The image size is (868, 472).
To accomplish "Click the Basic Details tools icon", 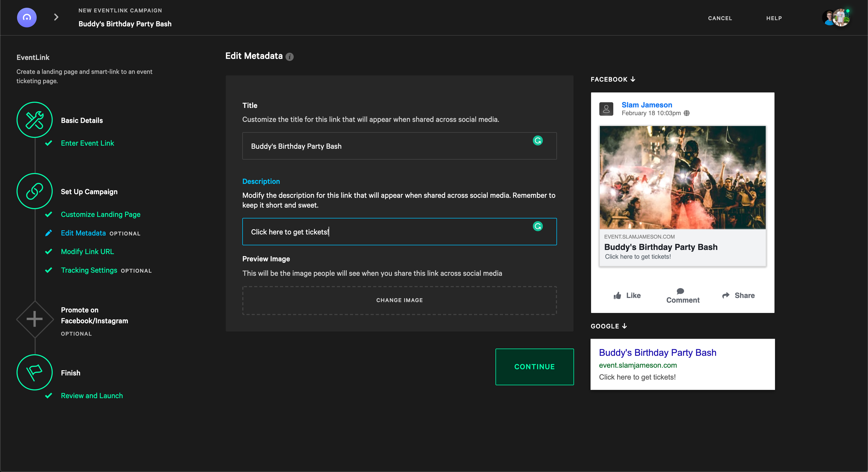I will (x=35, y=120).
